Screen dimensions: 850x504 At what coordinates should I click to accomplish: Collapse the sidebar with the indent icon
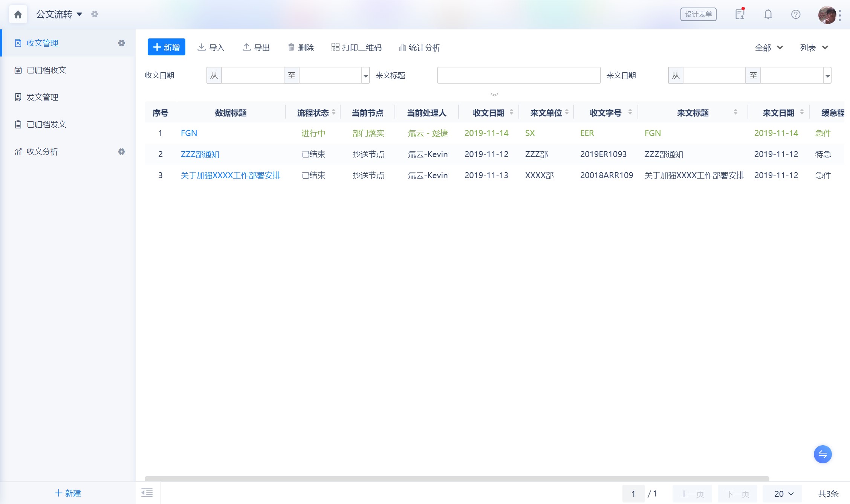147,493
